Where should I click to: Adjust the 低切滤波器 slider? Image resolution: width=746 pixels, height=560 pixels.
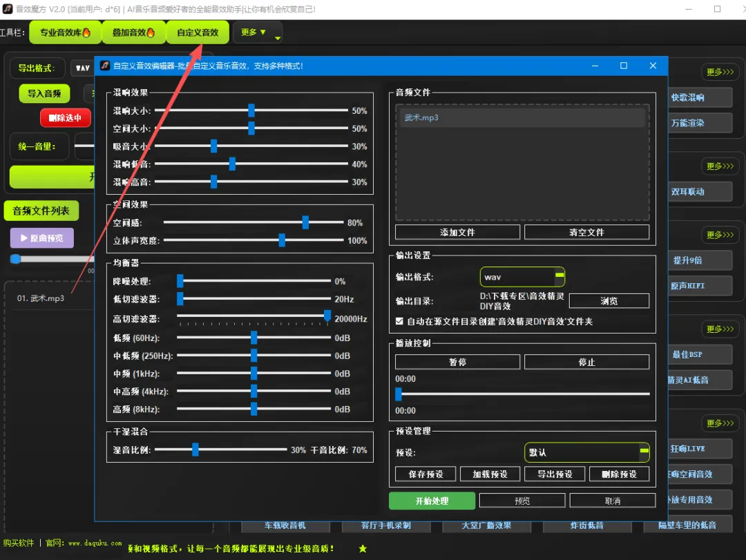[254, 299]
